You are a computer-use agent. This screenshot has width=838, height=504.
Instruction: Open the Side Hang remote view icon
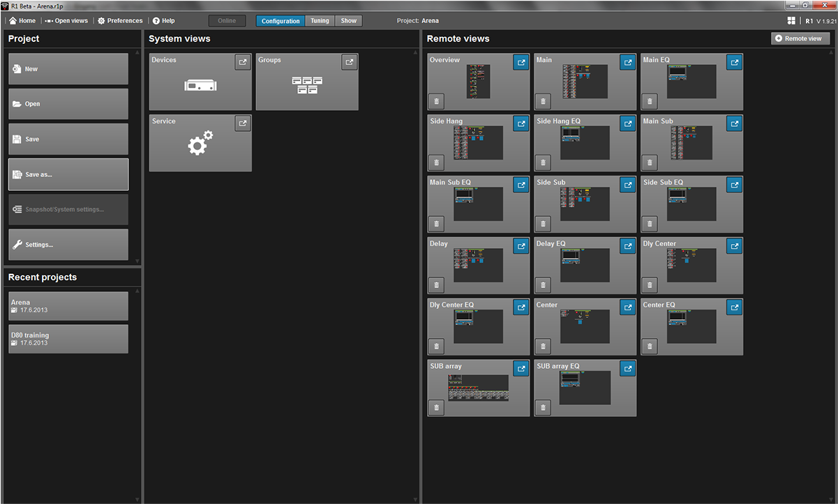coord(521,124)
